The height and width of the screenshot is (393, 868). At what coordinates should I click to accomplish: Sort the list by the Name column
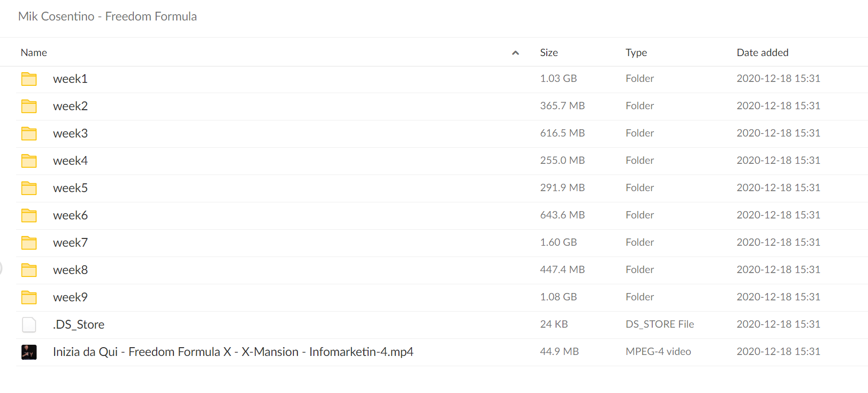[34, 53]
